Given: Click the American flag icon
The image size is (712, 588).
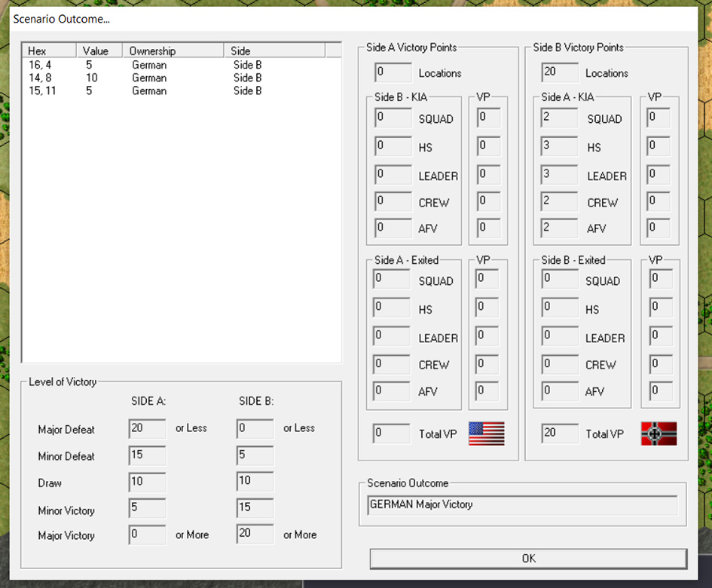Looking at the screenshot, I should pos(486,433).
